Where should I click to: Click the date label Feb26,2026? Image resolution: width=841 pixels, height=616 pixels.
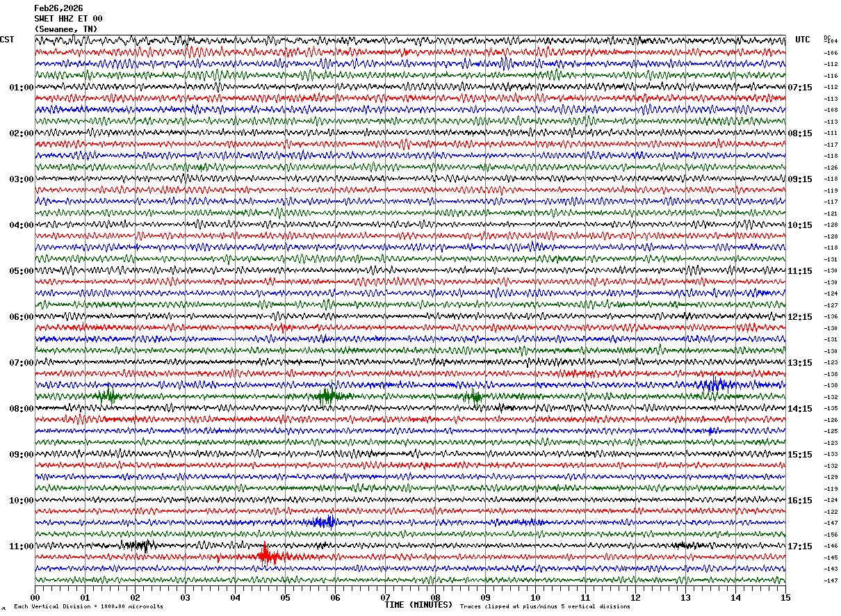[58, 8]
